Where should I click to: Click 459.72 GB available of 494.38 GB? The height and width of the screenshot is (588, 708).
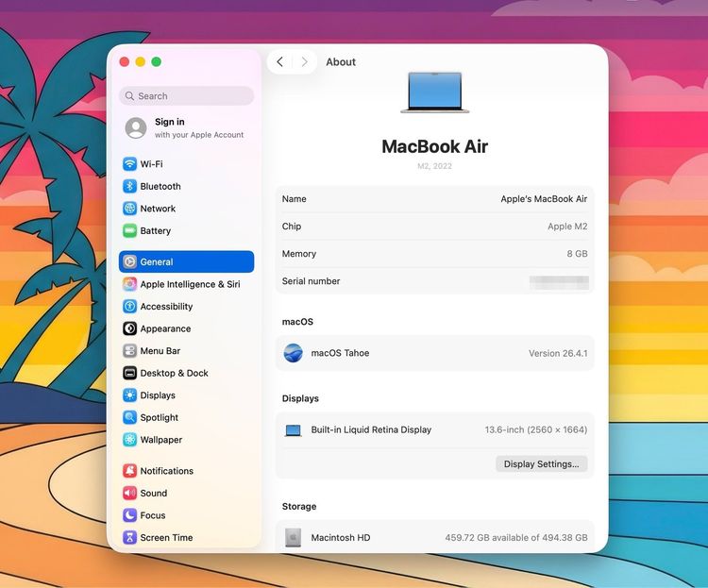click(x=516, y=537)
